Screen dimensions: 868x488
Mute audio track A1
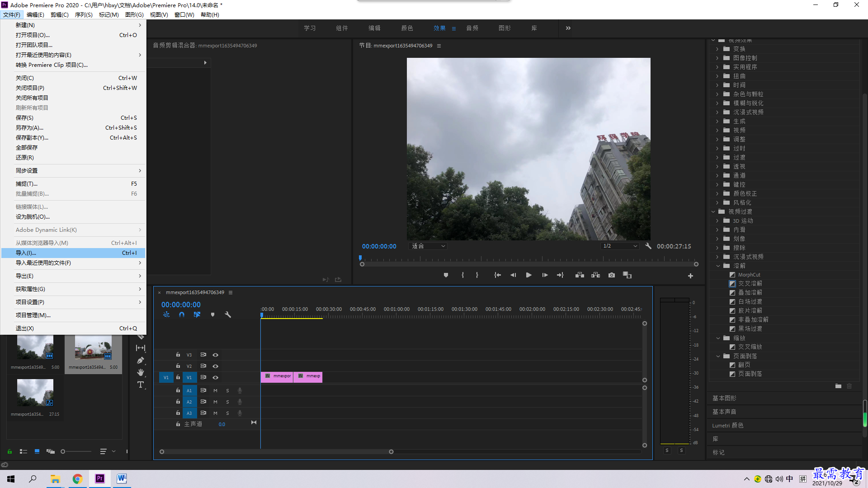point(215,390)
